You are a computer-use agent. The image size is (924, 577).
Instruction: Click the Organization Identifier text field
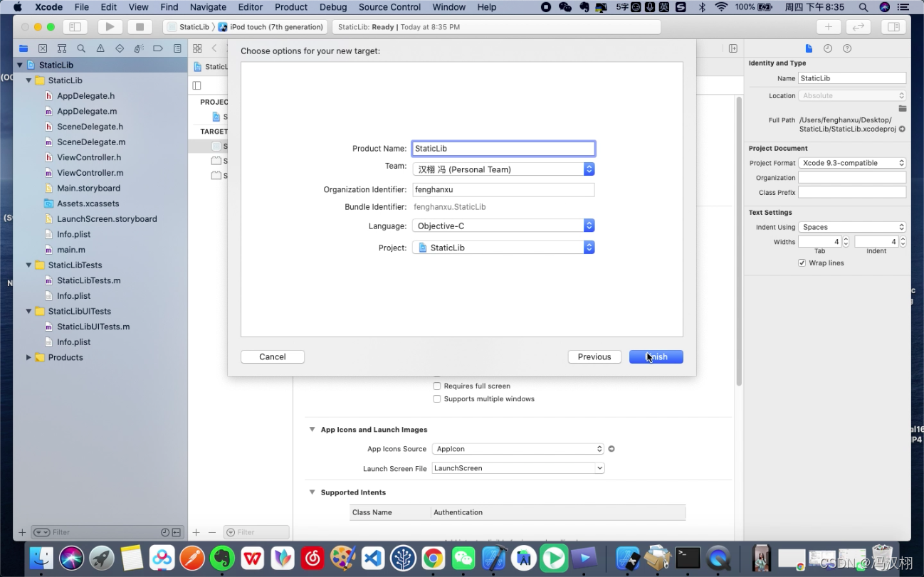(503, 190)
